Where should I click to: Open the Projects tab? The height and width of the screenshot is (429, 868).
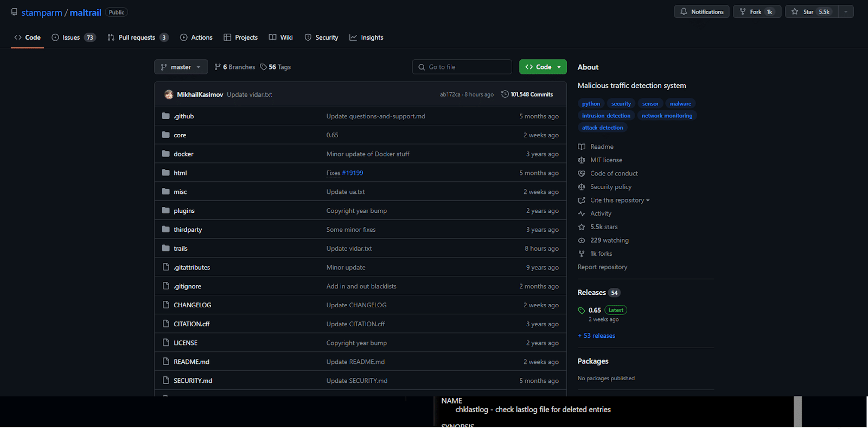[x=241, y=37]
